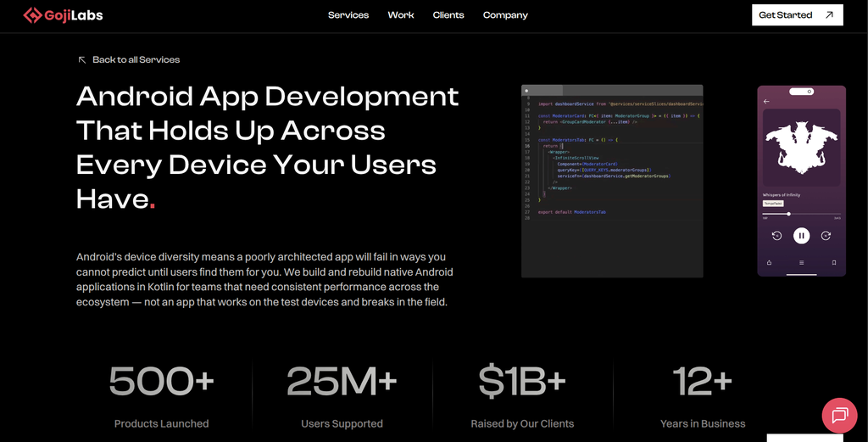Click the '$1B+' statistic
Screen dimensions: 868x442
[x=522, y=381]
